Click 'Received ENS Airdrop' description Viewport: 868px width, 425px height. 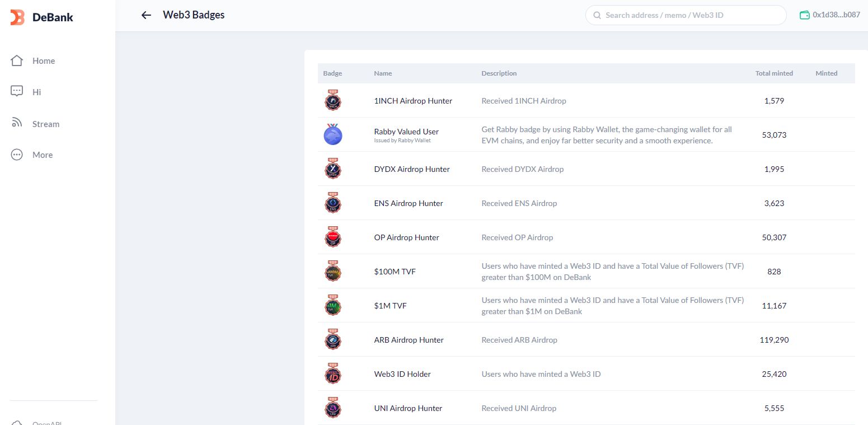(x=519, y=203)
